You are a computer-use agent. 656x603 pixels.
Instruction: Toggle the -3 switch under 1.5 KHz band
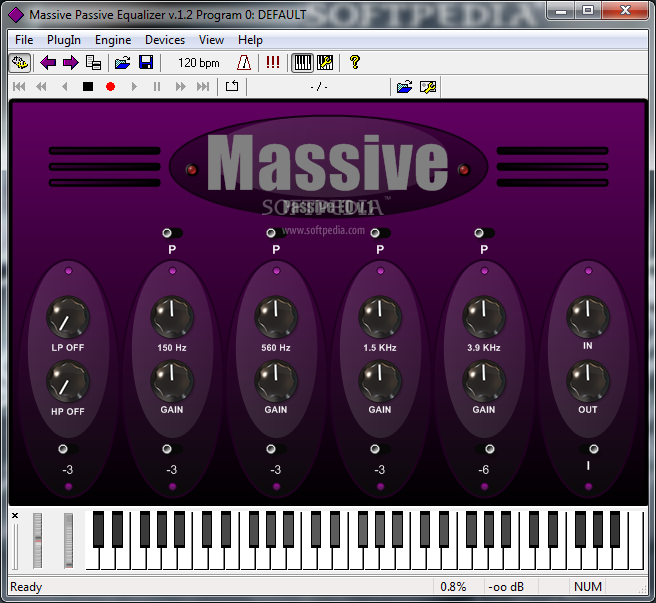click(x=380, y=449)
